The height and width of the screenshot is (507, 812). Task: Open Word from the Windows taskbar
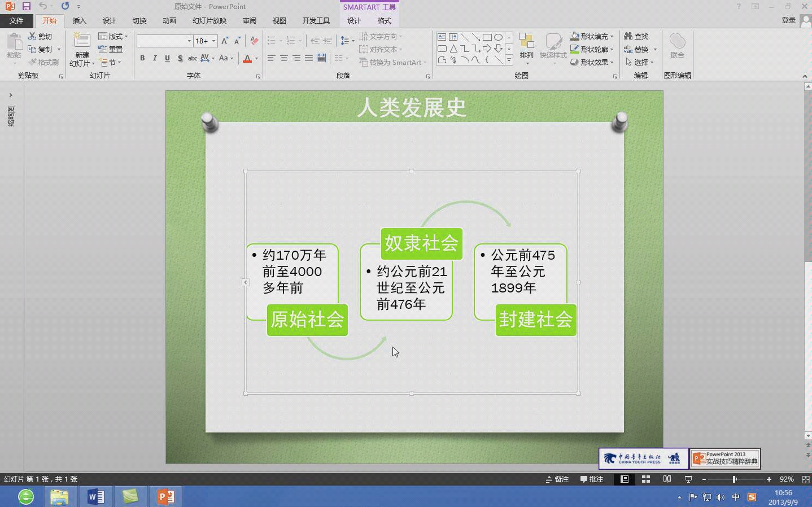coord(96,496)
